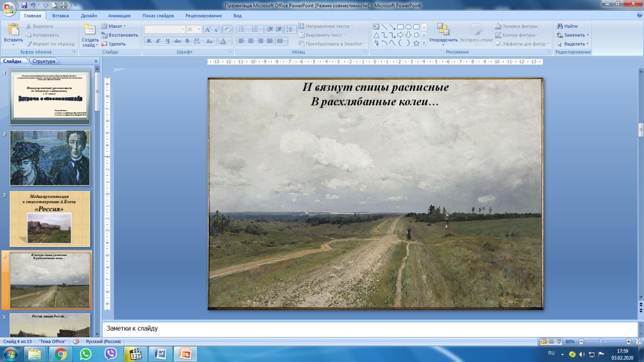Toggle strikethrough formatting

coord(177,41)
